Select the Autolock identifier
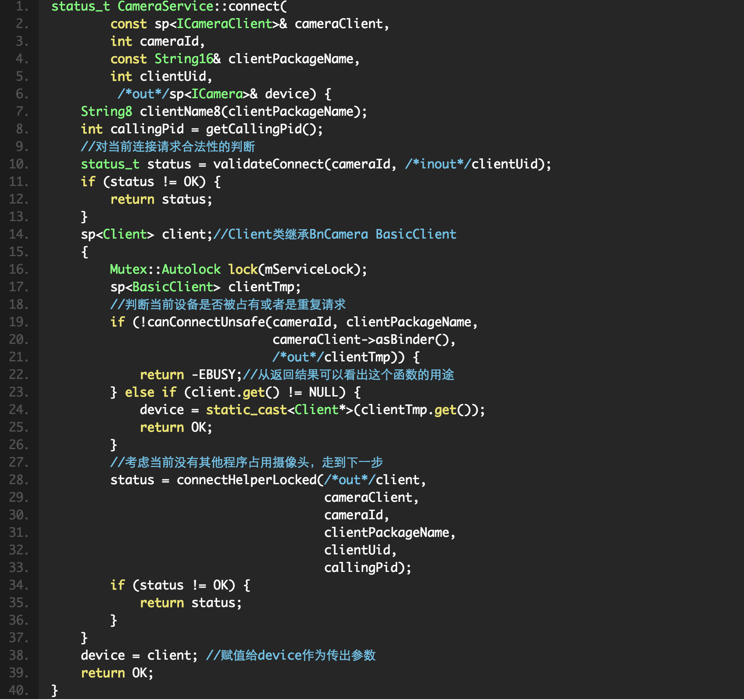This screenshot has width=744, height=700. 191,269
